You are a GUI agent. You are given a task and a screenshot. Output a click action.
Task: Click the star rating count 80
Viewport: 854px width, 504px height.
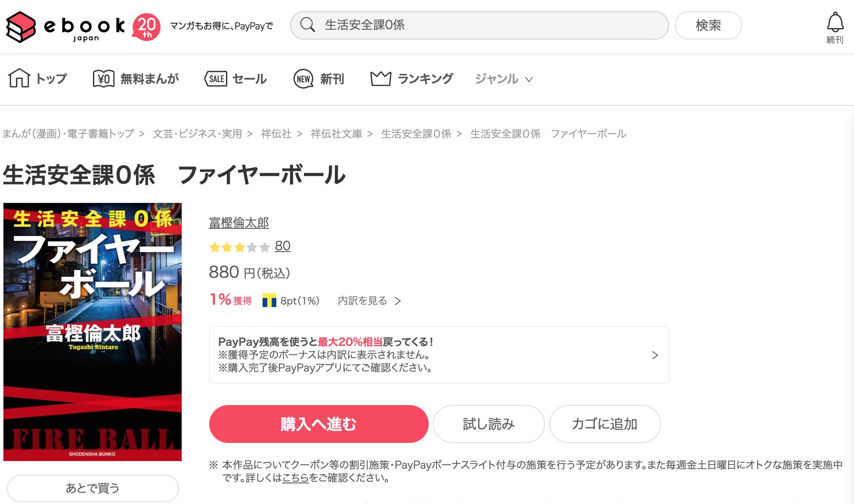pyautogui.click(x=282, y=246)
